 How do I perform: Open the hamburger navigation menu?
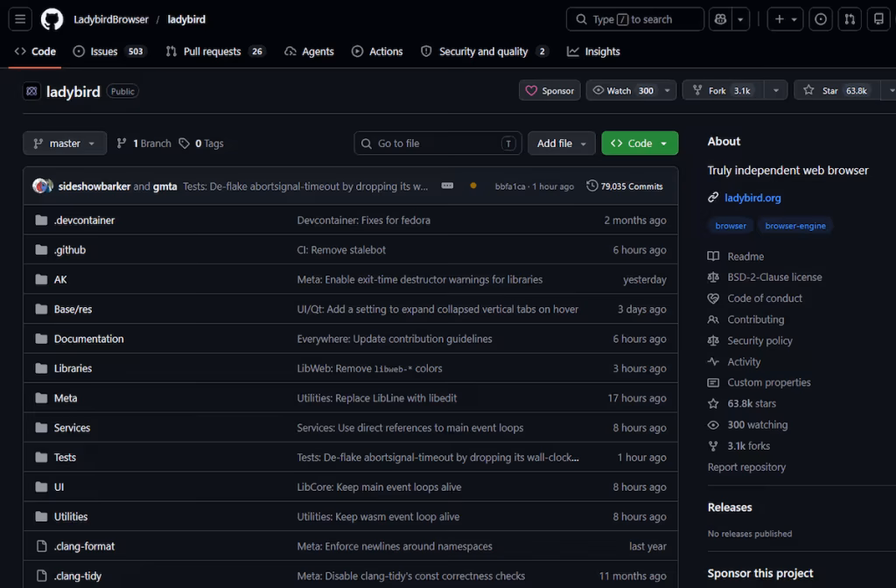point(20,19)
